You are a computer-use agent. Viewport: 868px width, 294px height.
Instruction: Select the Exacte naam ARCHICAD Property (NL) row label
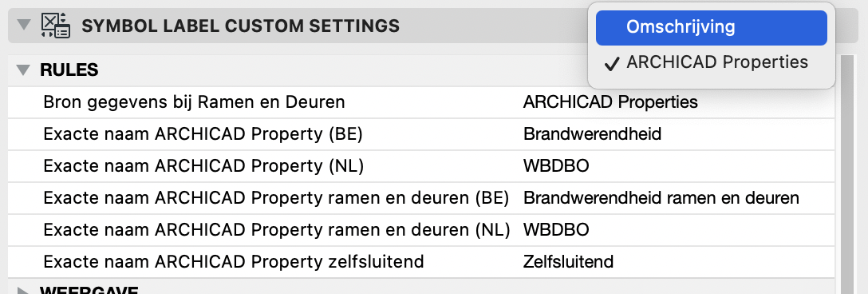pyautogui.click(x=203, y=166)
